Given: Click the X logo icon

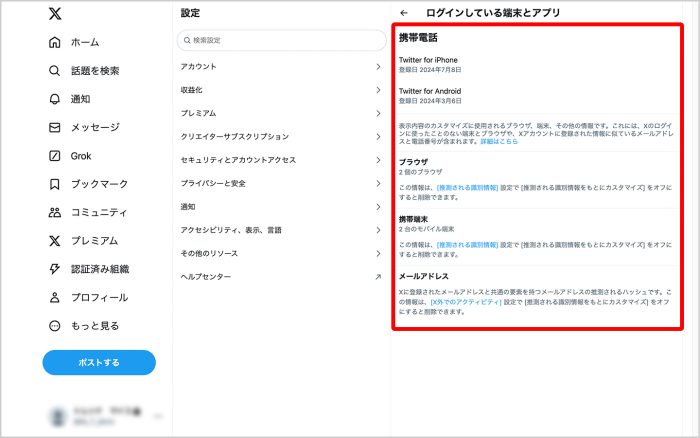Looking at the screenshot, I should [55, 14].
